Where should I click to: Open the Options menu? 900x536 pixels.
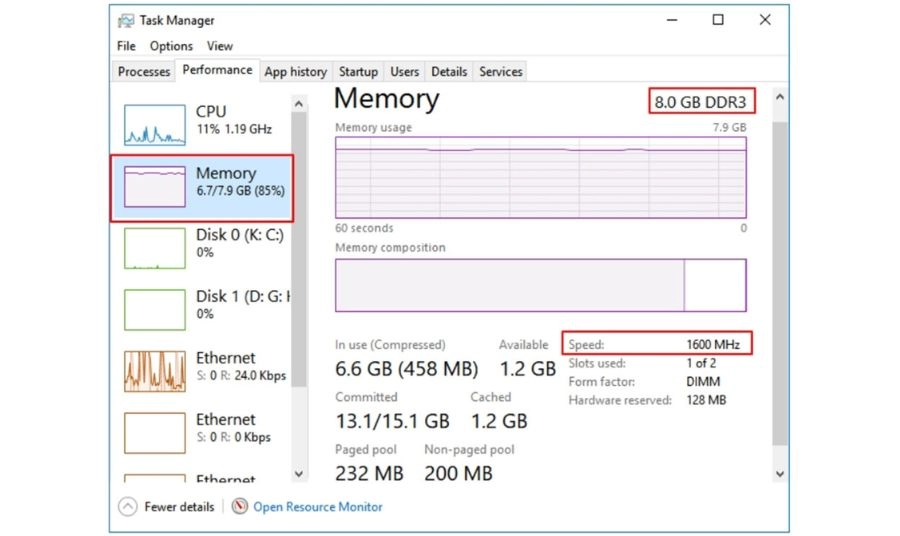(171, 46)
